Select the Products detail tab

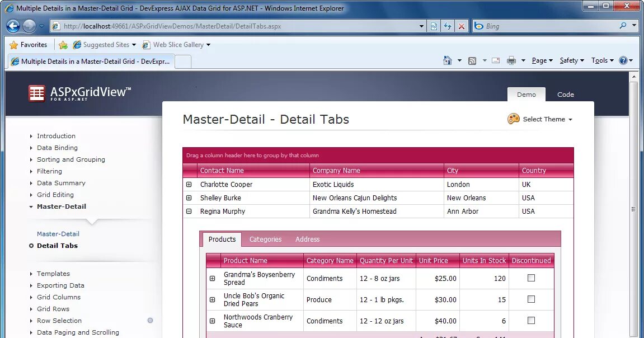coord(222,240)
